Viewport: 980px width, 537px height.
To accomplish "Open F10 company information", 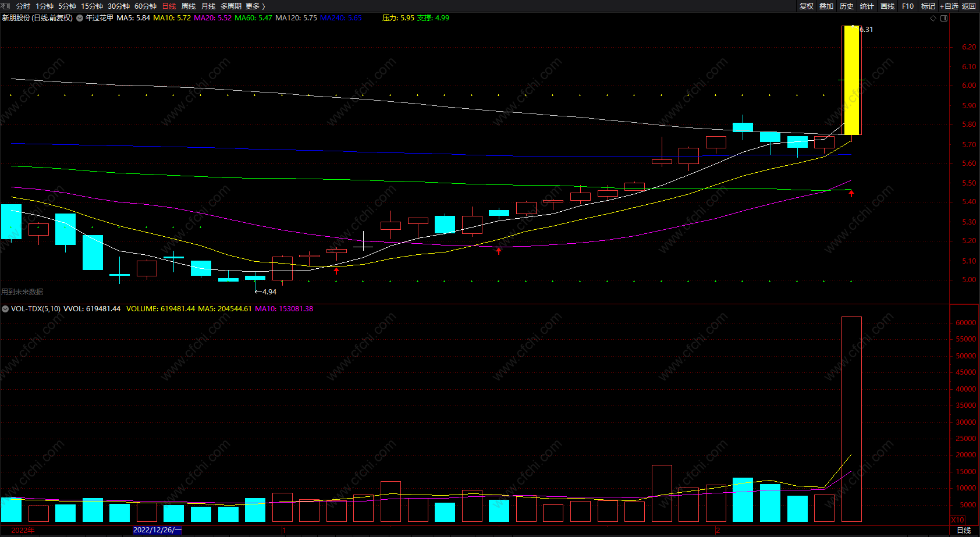I will [x=908, y=6].
